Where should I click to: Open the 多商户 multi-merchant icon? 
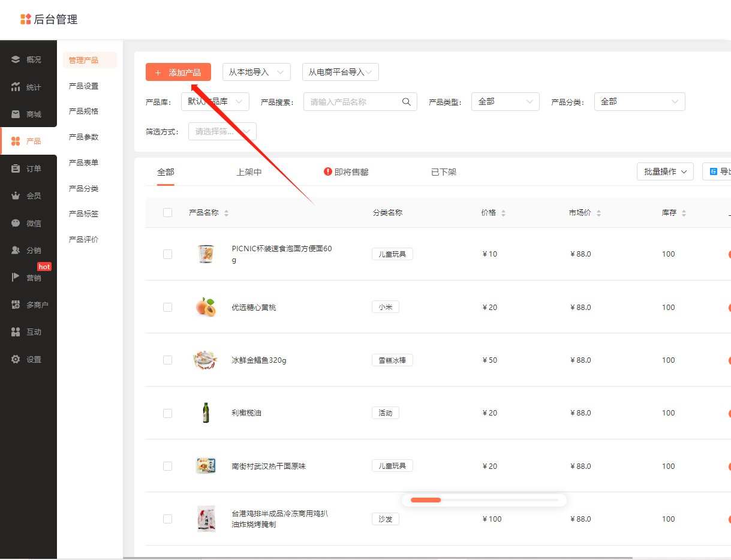pyautogui.click(x=16, y=305)
